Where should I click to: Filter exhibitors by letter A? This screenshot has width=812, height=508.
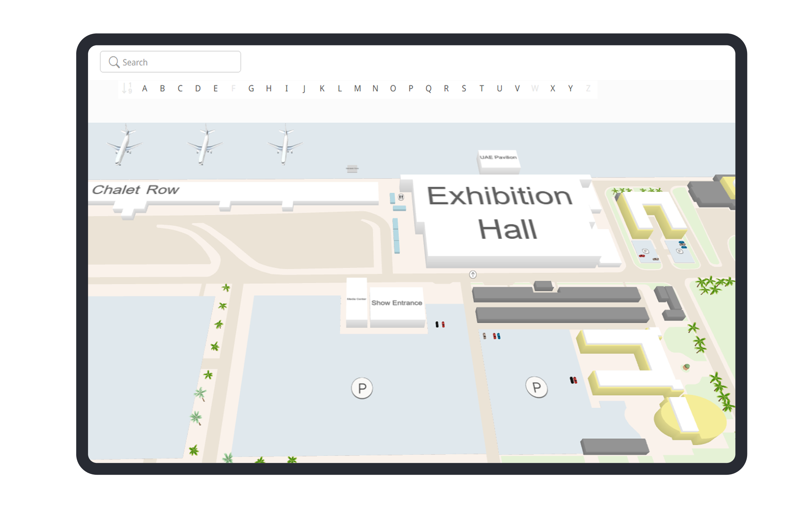[x=145, y=89]
